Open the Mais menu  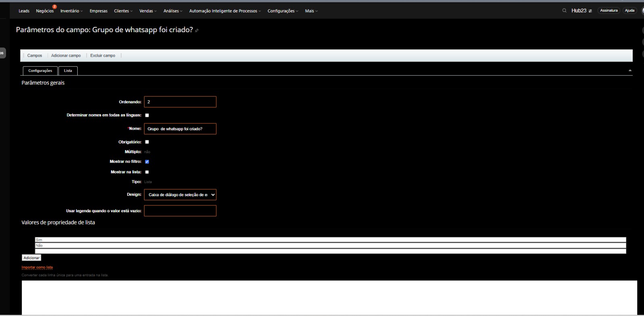[311, 11]
